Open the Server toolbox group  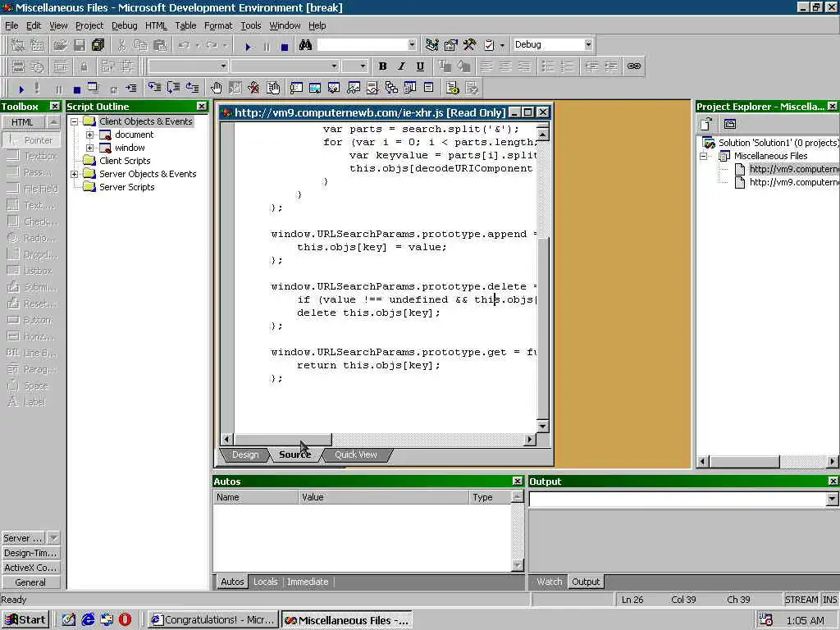[23, 538]
